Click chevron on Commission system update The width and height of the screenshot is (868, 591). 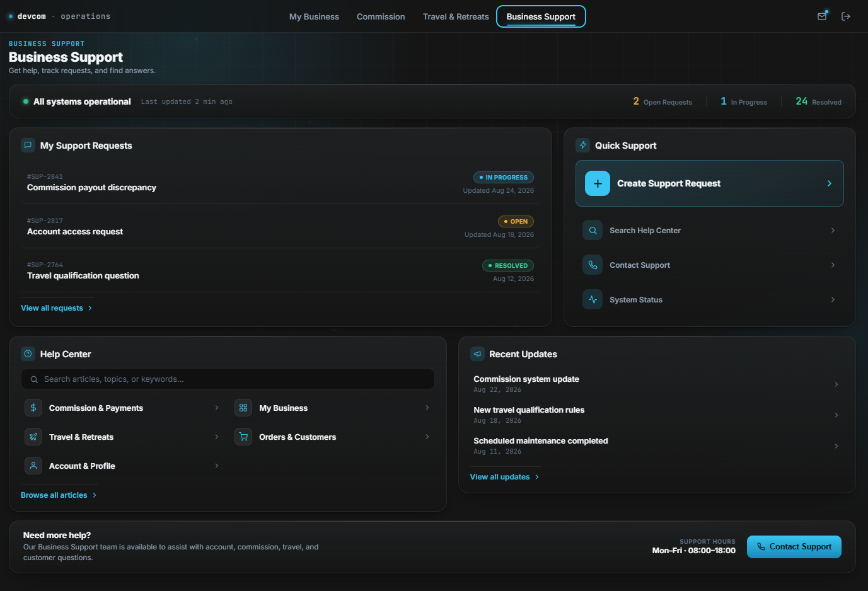[x=836, y=384]
